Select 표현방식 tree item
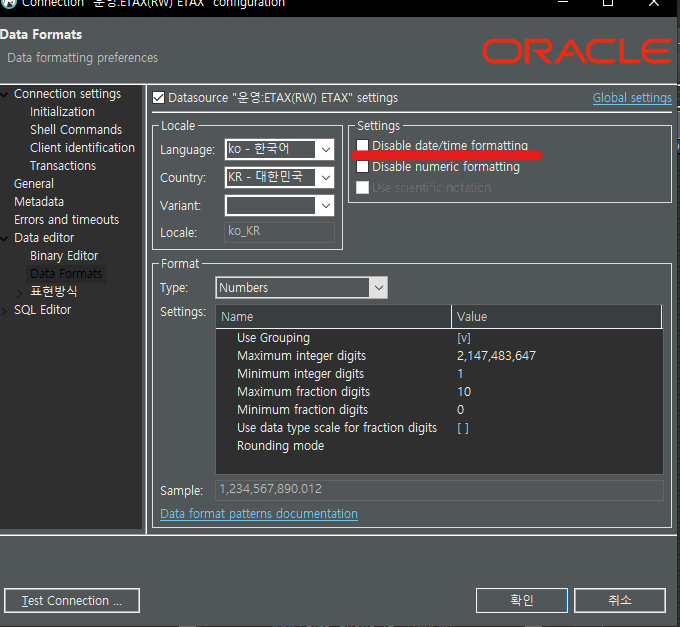Screen dimensions: 680x627 pyautogui.click(x=54, y=291)
